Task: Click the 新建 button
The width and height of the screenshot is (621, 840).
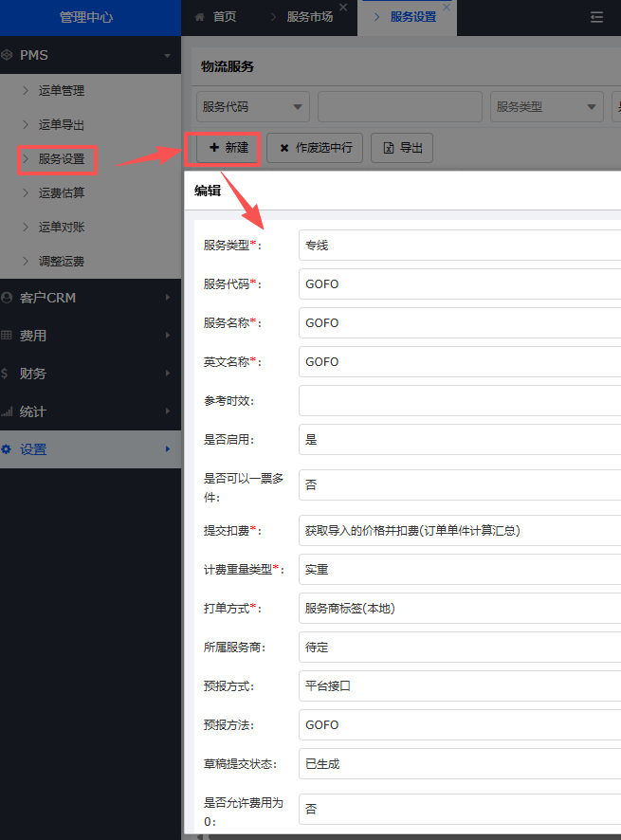Action: (228, 148)
